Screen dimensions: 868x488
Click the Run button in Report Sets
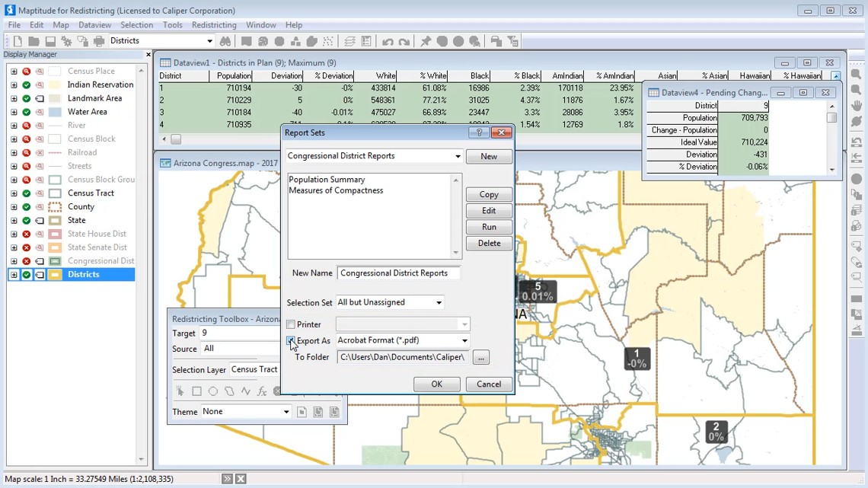[x=488, y=227]
